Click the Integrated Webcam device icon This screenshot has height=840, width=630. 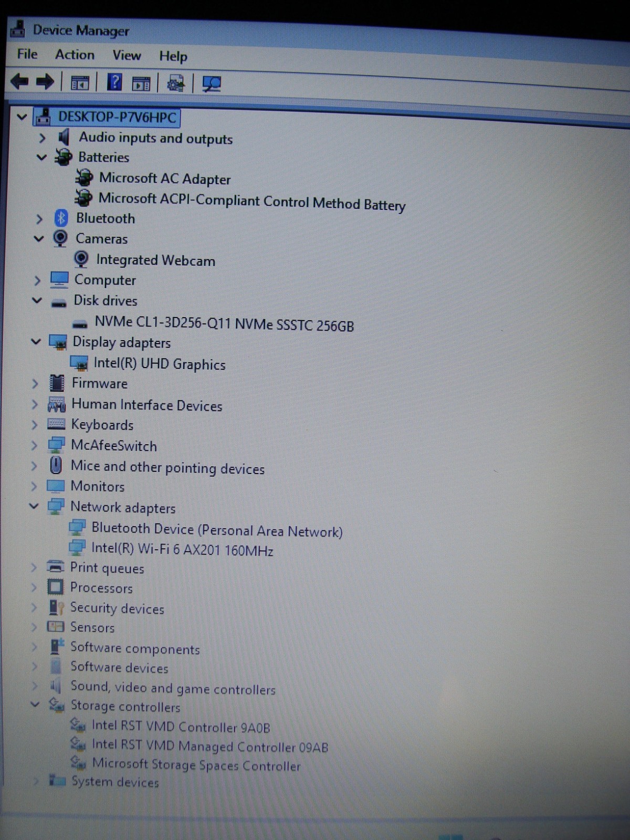point(81,259)
